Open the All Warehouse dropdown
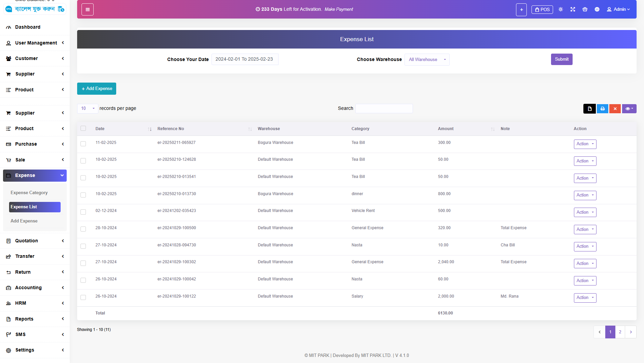Screen dimensions: 644x363 pos(427,60)
